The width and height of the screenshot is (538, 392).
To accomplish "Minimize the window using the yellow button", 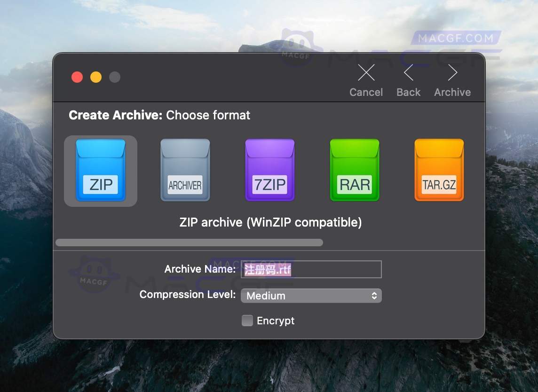I will point(96,77).
